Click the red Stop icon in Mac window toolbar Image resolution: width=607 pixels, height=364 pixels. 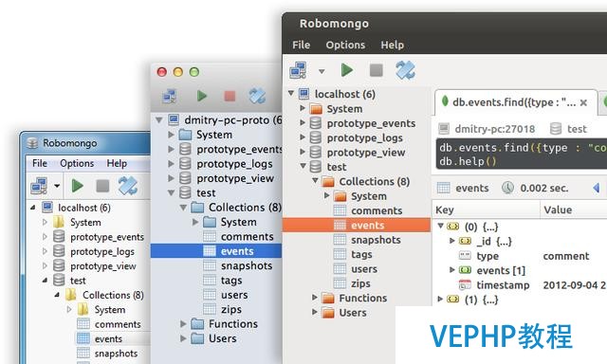coord(230,96)
